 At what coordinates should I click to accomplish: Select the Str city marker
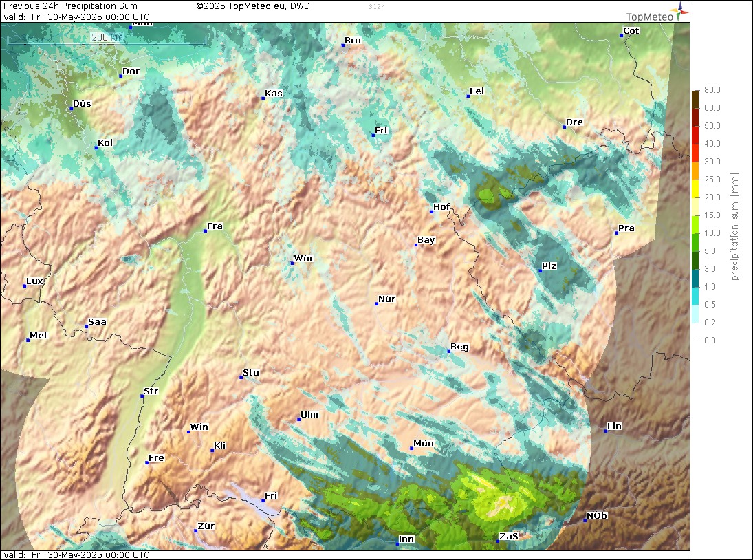point(142,396)
